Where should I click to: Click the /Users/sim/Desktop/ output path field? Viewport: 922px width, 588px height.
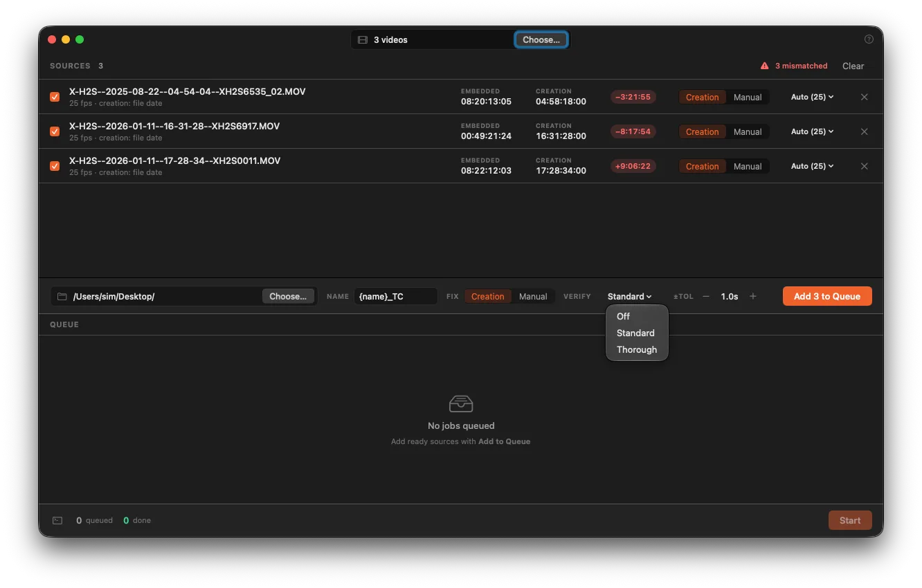click(x=183, y=296)
